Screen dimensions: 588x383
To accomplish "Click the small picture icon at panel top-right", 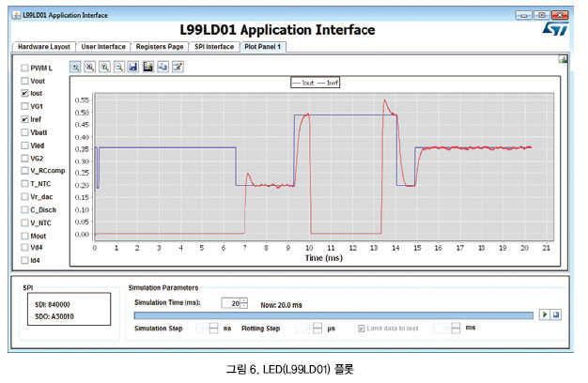I will pos(563,59).
